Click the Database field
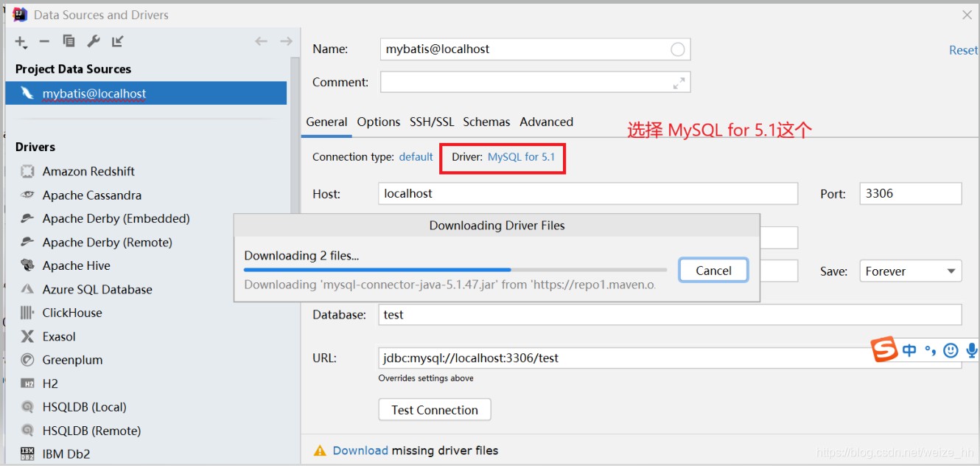Screen dimensions: 980x466 click(x=670, y=314)
